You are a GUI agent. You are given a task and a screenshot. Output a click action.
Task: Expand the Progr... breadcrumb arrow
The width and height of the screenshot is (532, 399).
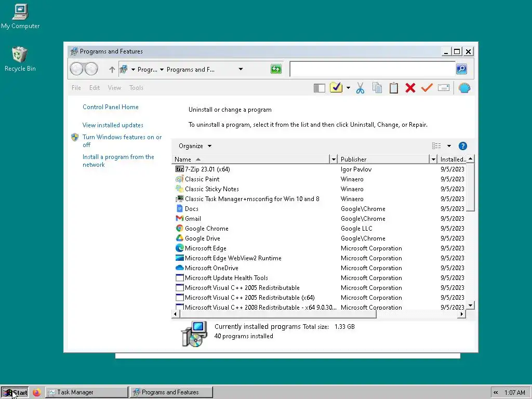(x=162, y=70)
